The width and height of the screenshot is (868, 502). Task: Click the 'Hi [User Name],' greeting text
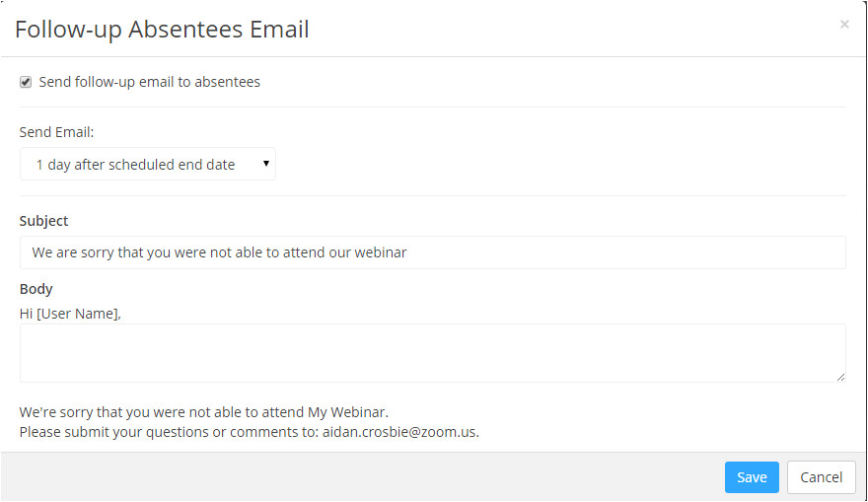[x=70, y=314]
